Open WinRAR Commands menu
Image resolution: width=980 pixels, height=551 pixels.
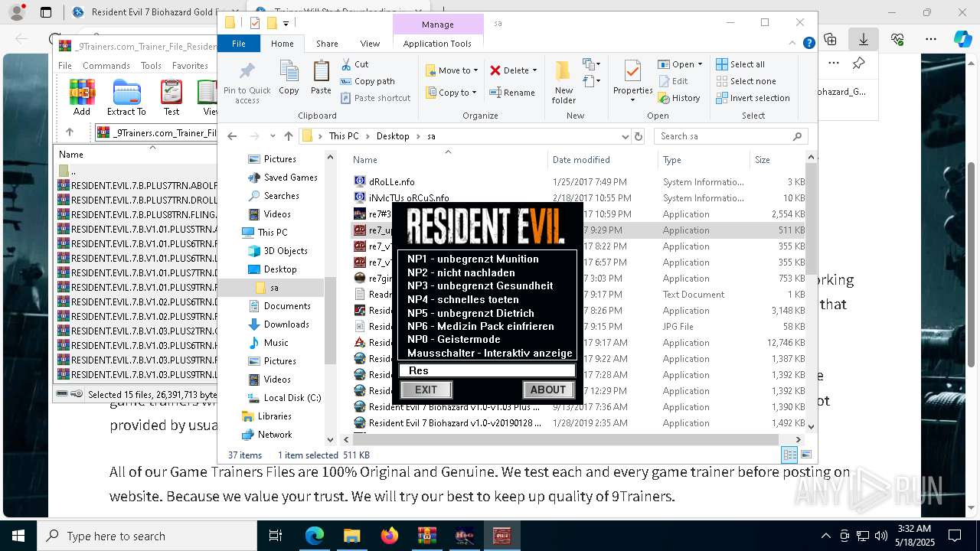[x=106, y=66]
